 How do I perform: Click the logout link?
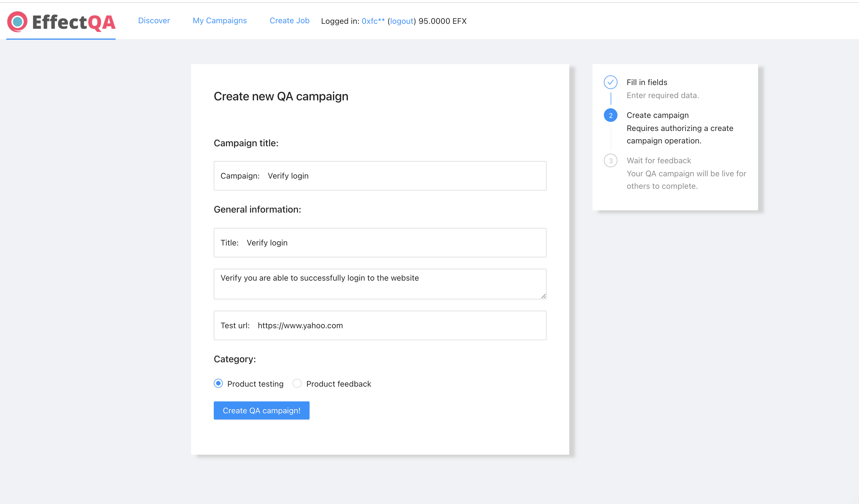tap(401, 21)
